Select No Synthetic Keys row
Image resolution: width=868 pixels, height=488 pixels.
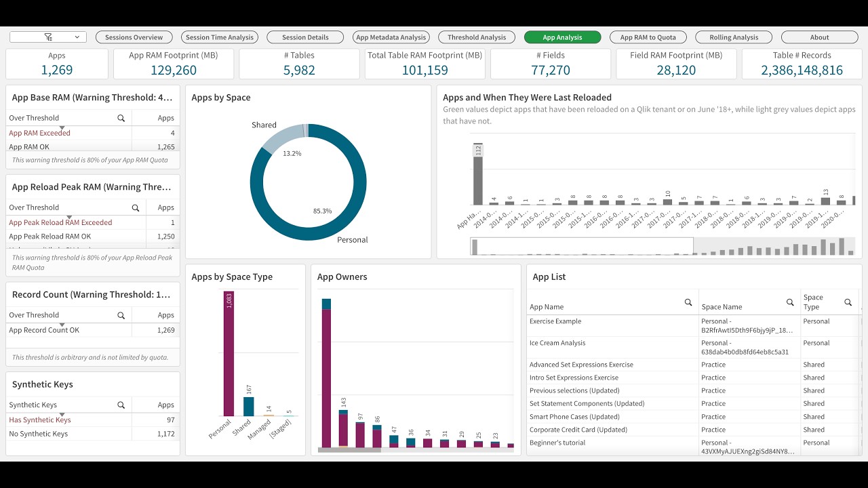[x=93, y=434]
